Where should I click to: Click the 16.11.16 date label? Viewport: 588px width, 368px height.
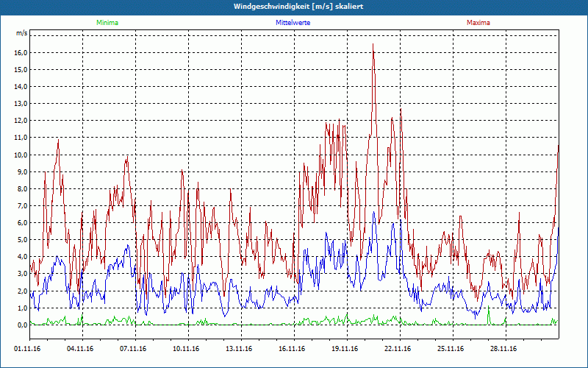coord(292,349)
